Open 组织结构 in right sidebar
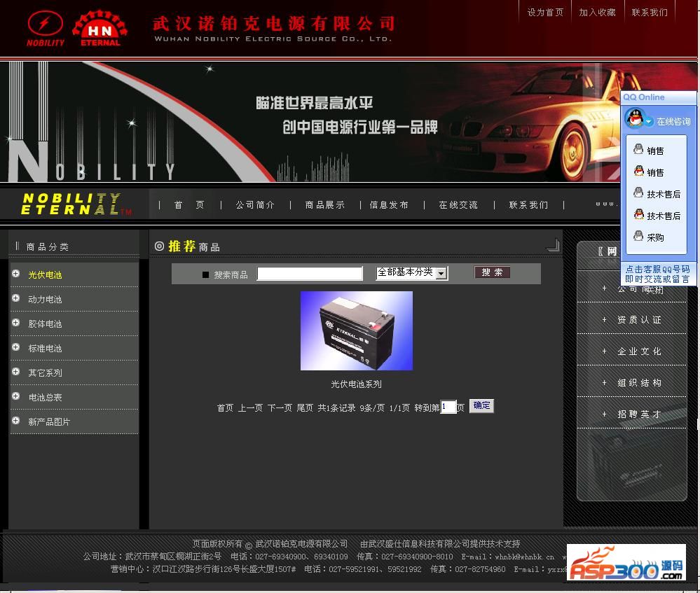Screen dimensions: 700x593 point(639,383)
